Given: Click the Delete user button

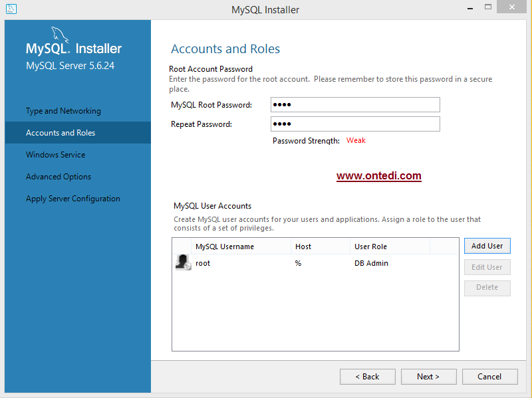Looking at the screenshot, I should (487, 288).
